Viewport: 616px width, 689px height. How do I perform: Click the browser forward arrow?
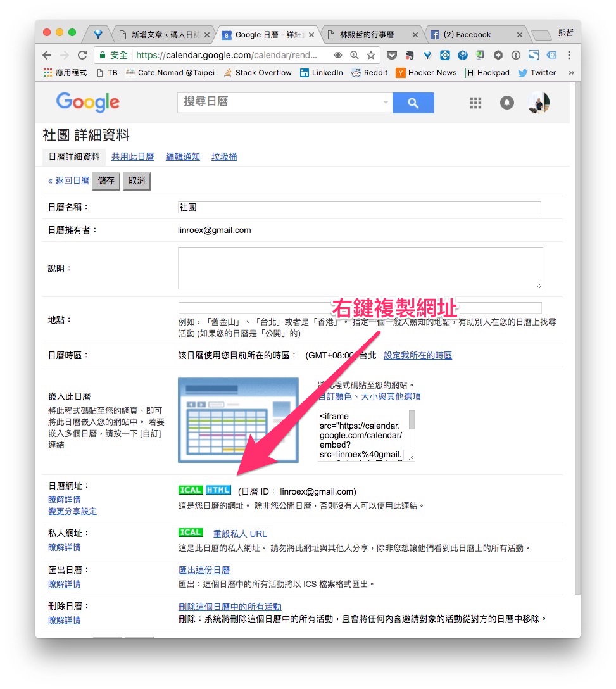click(64, 55)
